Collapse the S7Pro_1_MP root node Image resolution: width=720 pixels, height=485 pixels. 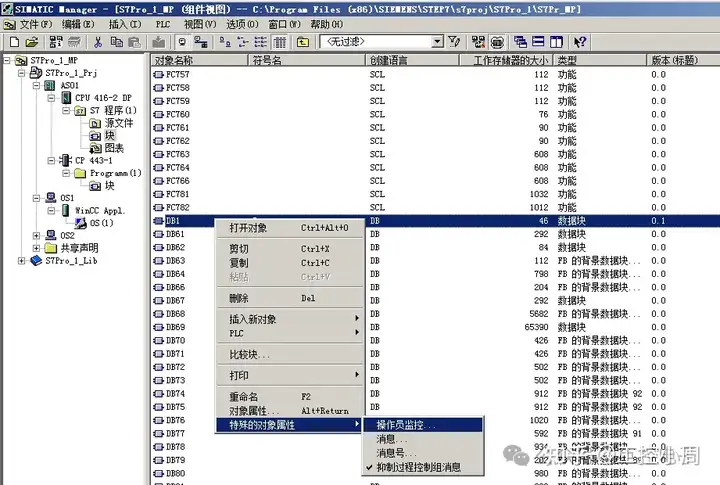point(7,60)
